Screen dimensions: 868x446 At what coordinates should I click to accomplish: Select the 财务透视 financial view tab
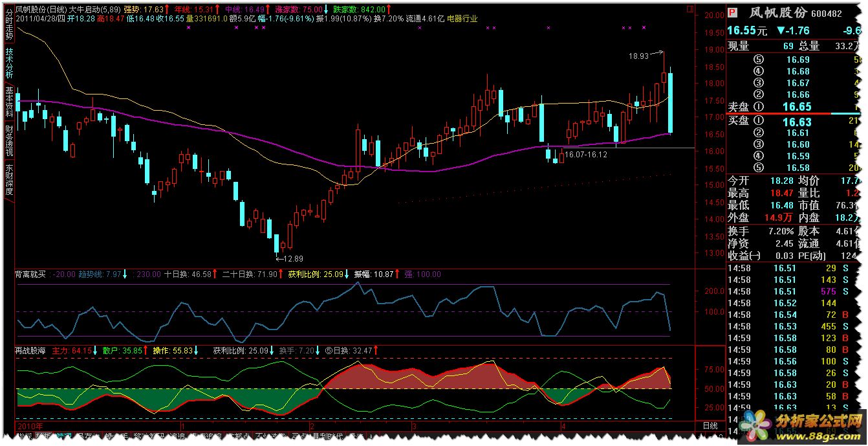point(8,141)
